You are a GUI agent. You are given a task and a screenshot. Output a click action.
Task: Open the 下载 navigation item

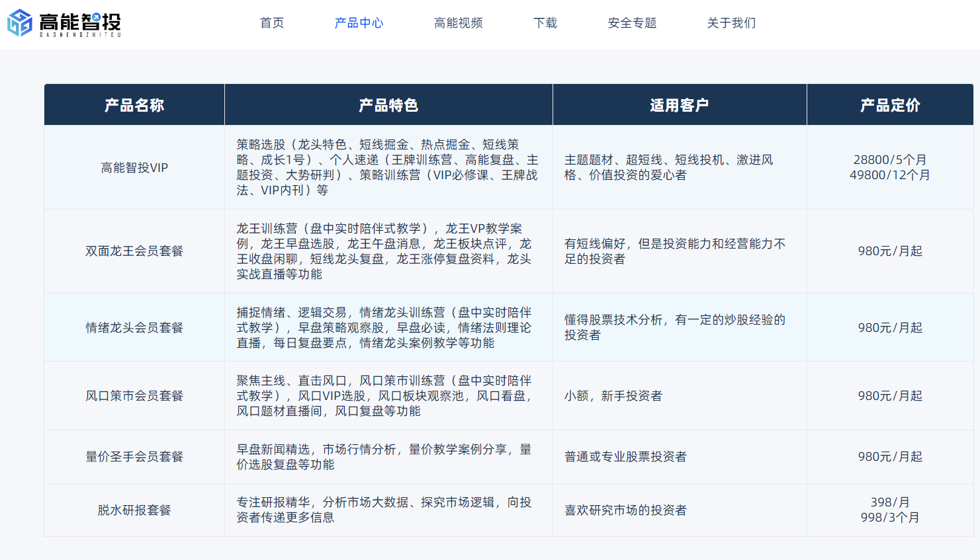coord(545,23)
